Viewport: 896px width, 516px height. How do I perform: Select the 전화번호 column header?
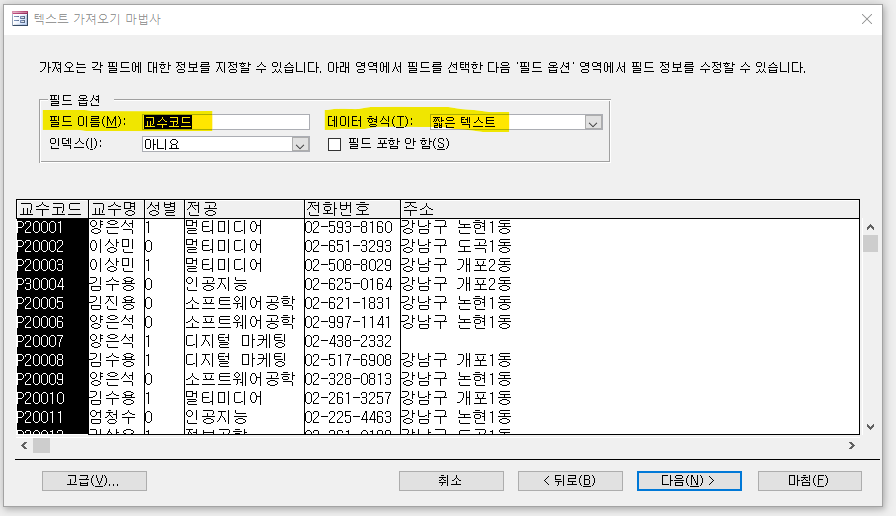pos(352,209)
